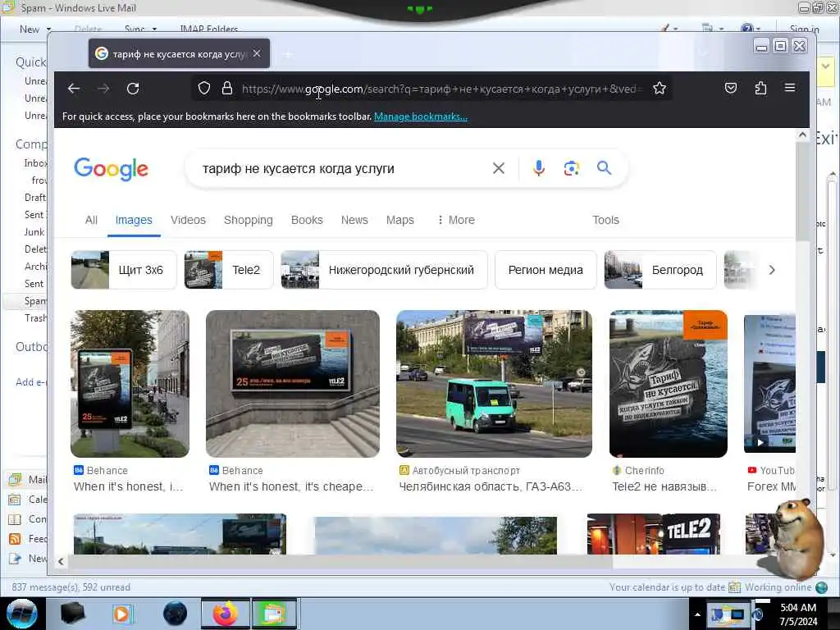The height and width of the screenshot is (630, 840).
Task: Select the Images tab
Action: tap(134, 220)
